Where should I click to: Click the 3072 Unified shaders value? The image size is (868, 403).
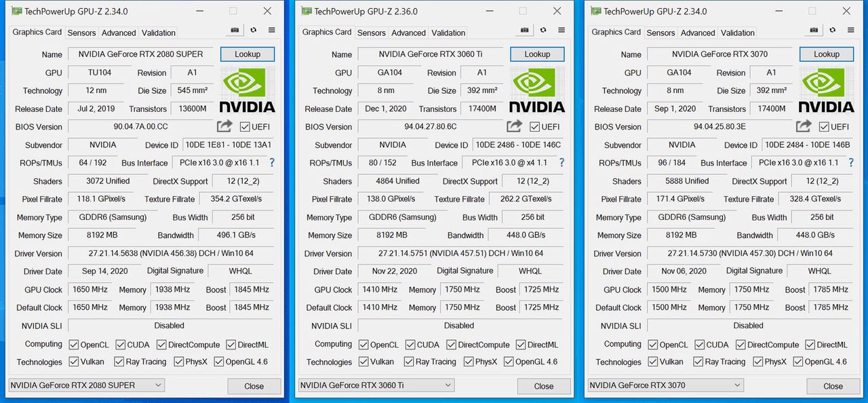point(108,181)
